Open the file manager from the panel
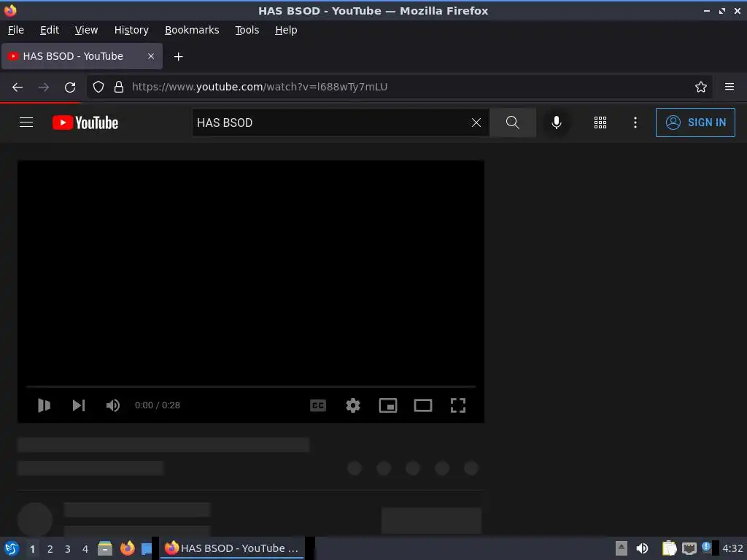The image size is (747, 560). 105,548
